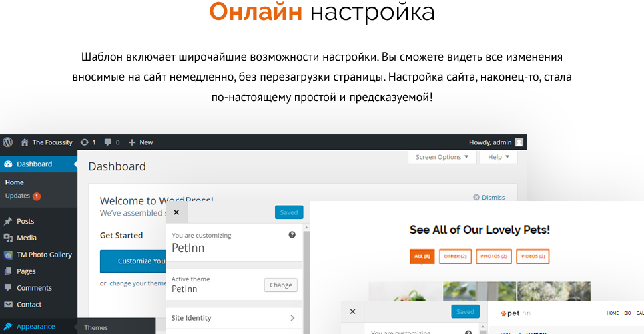Viewport: 644px width, 334px height.
Task: Close the PetInn customizer panel with X
Action: 177,212
